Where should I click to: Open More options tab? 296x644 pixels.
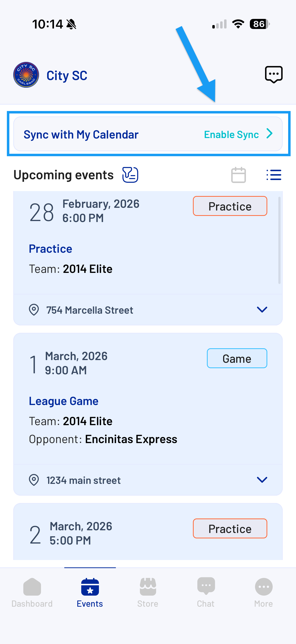pos(263,593)
